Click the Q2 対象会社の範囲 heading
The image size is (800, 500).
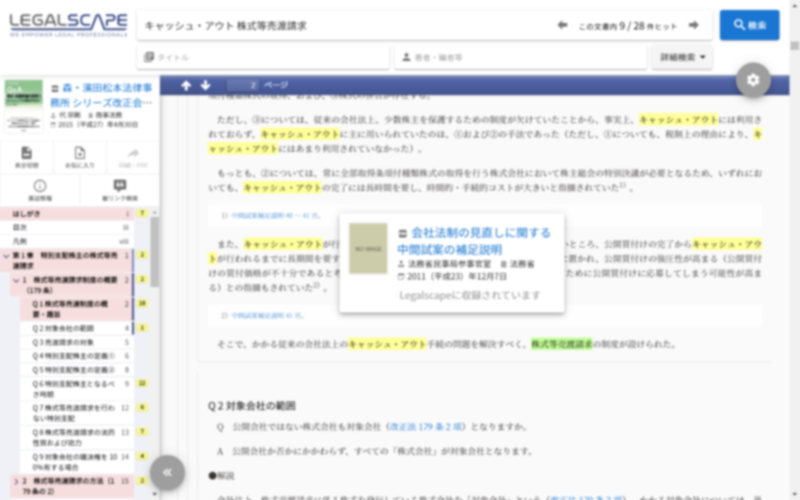[252, 406]
